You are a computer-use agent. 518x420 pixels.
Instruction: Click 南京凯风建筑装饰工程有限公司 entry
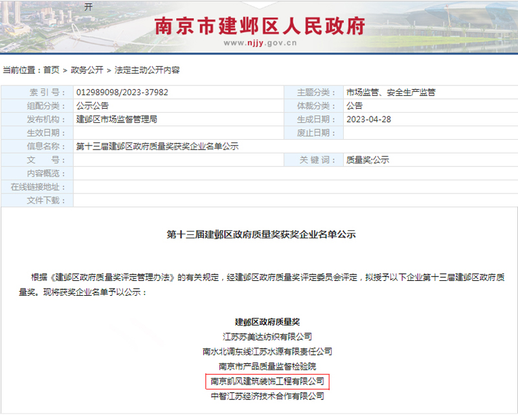267,381
